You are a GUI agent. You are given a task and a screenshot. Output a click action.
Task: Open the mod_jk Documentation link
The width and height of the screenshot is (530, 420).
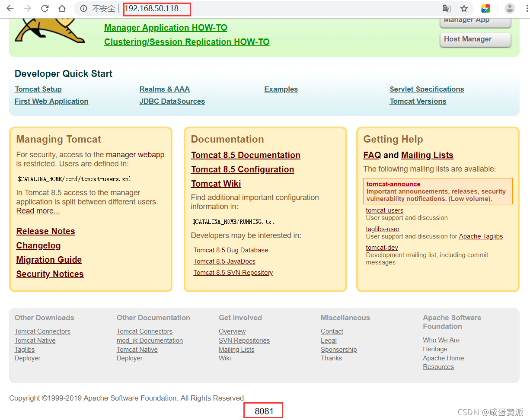[150, 340]
